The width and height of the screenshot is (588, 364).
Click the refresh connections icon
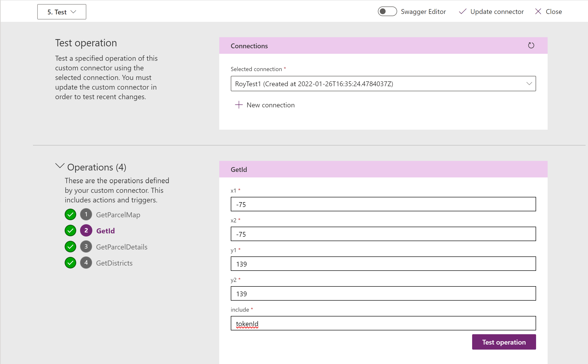coord(531,46)
